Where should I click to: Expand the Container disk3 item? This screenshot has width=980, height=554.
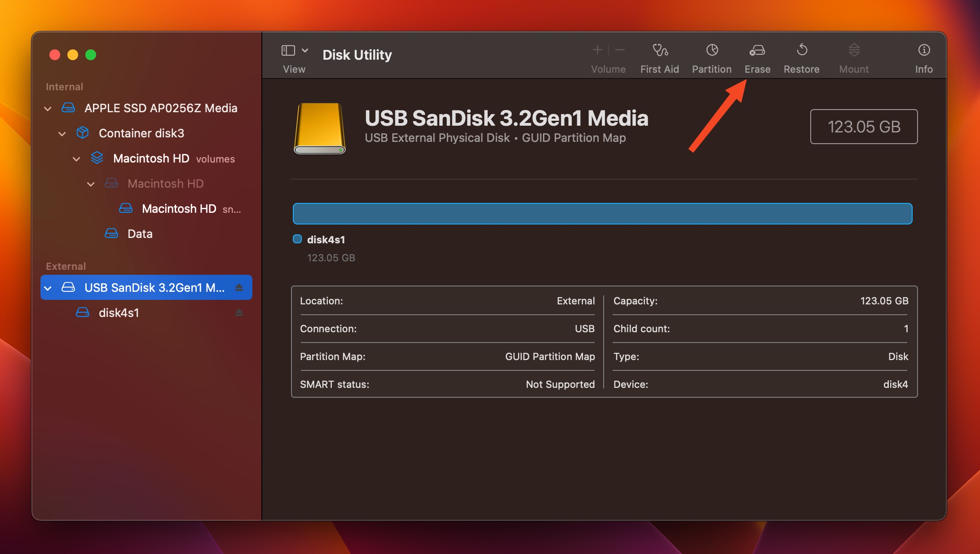[61, 132]
